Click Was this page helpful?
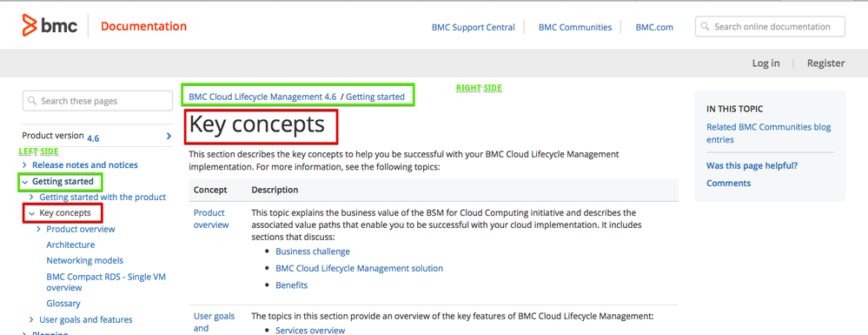Viewport: 868px width, 335px height. tap(752, 165)
